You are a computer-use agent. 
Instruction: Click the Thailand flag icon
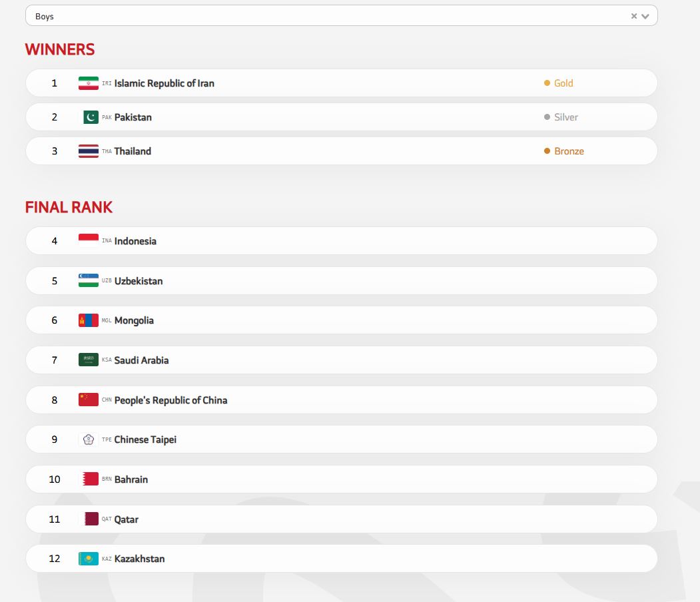coord(88,151)
